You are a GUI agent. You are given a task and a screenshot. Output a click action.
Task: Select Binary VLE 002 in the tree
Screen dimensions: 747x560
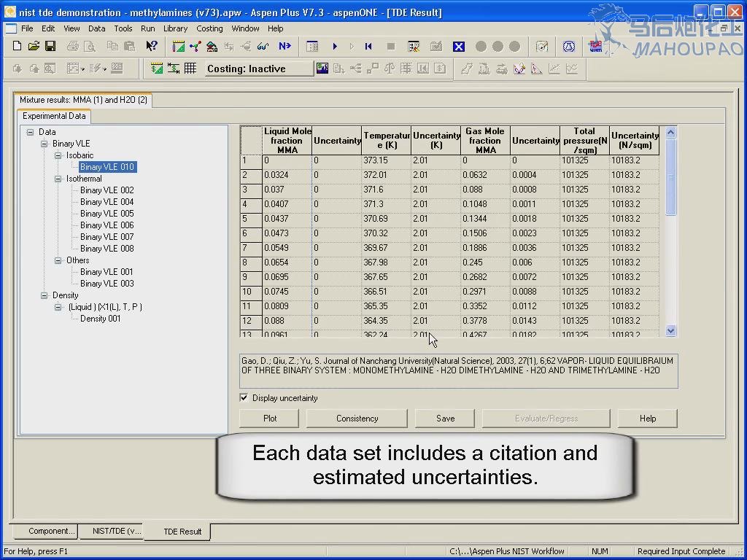click(107, 190)
